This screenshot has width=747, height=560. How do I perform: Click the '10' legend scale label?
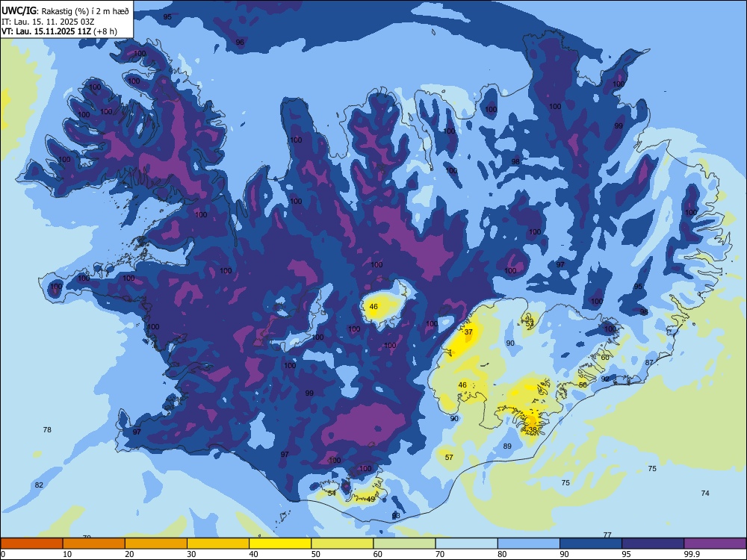(x=67, y=554)
